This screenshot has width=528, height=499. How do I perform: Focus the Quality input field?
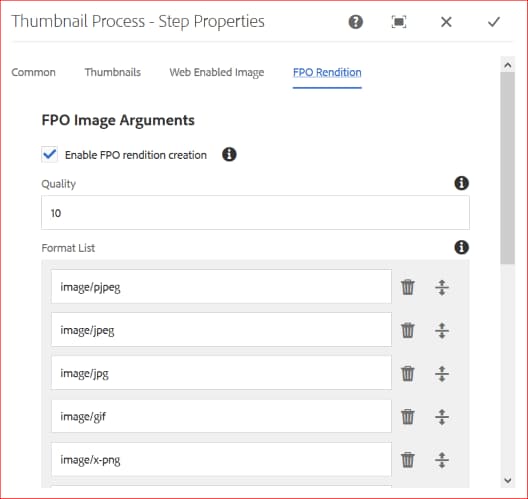(255, 213)
